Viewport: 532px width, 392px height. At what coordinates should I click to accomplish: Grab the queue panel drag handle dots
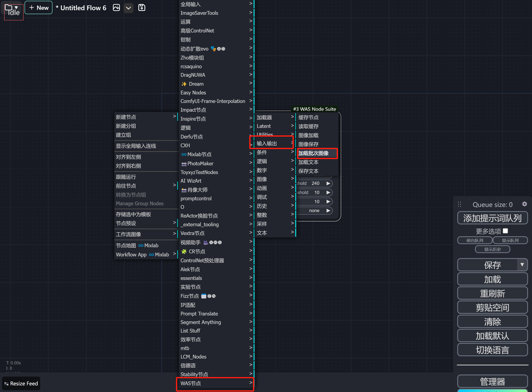coord(460,204)
